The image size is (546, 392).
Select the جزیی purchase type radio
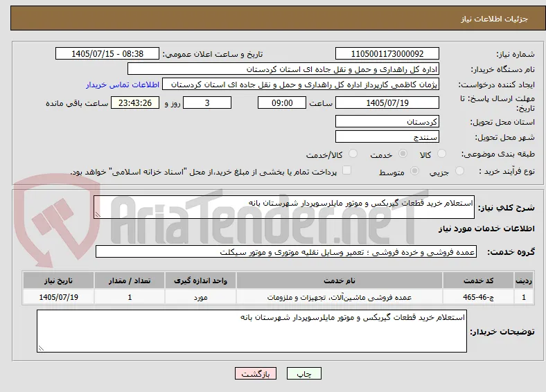click(459, 170)
